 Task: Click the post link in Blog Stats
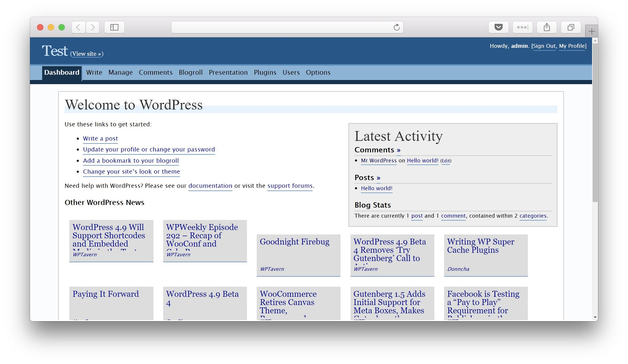tap(417, 216)
